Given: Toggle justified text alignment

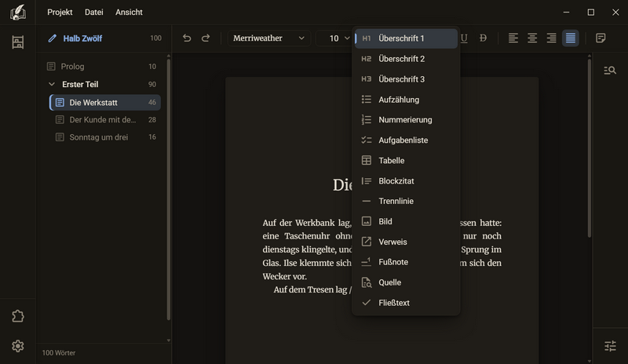Looking at the screenshot, I should [x=571, y=38].
